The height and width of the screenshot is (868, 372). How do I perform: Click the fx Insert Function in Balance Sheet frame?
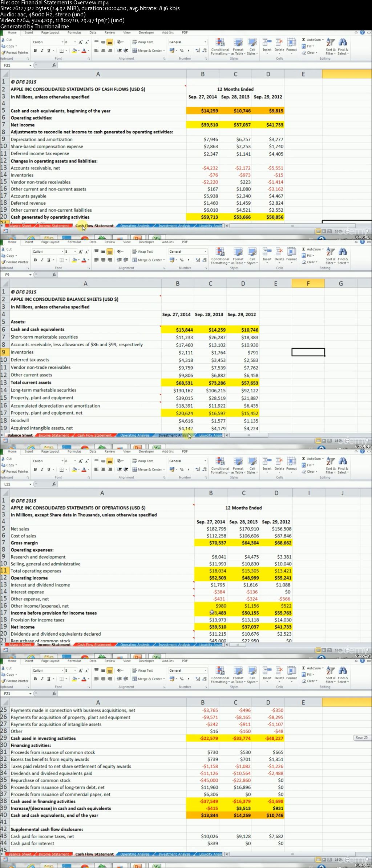pyautogui.click(x=54, y=275)
